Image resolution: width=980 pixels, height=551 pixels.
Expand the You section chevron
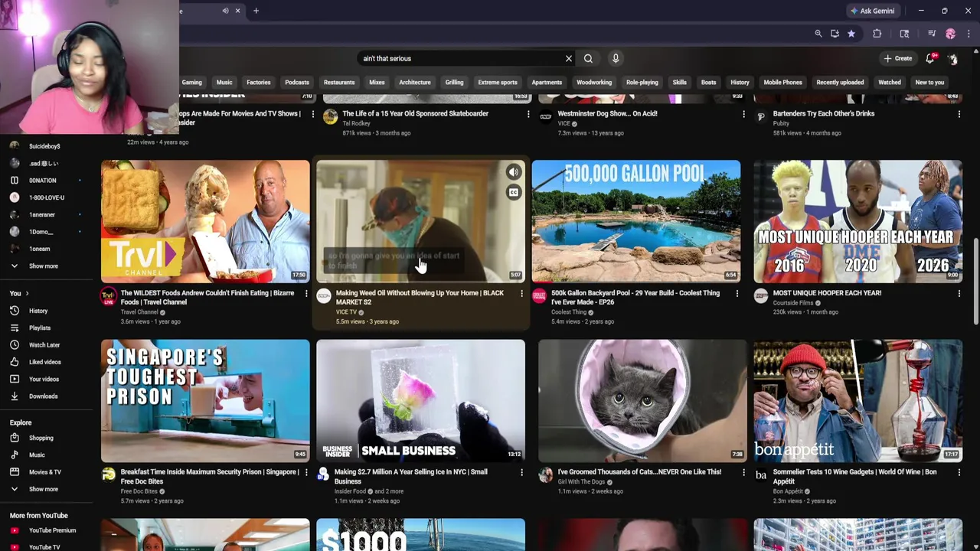click(x=27, y=293)
